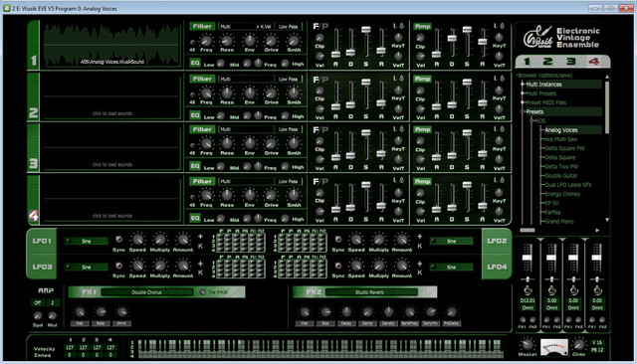Switch to browser tab 1
Screen dimensions: 637x364
point(527,62)
